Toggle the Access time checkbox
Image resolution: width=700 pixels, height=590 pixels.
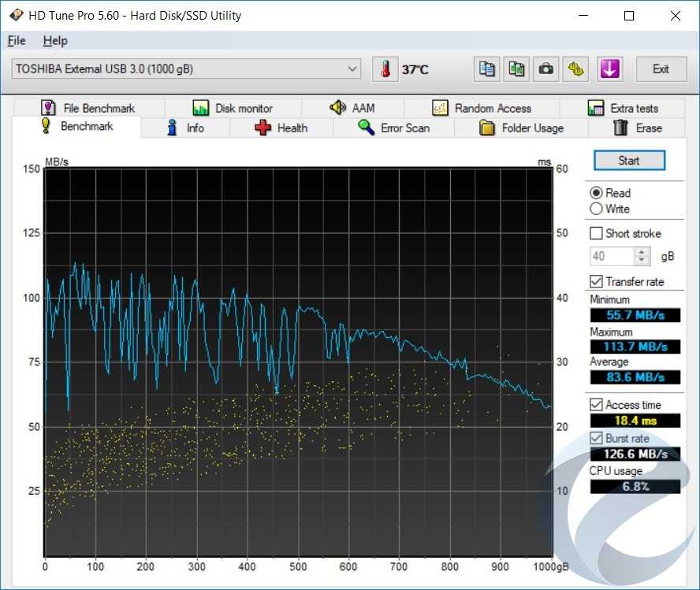pyautogui.click(x=597, y=405)
